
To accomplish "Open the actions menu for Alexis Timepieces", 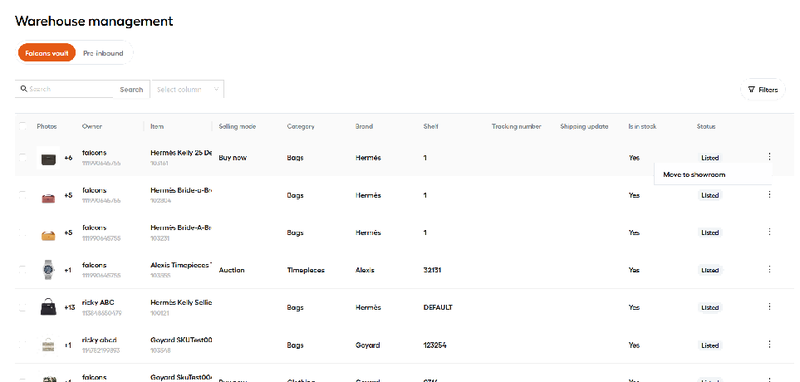I will pyautogui.click(x=769, y=269).
